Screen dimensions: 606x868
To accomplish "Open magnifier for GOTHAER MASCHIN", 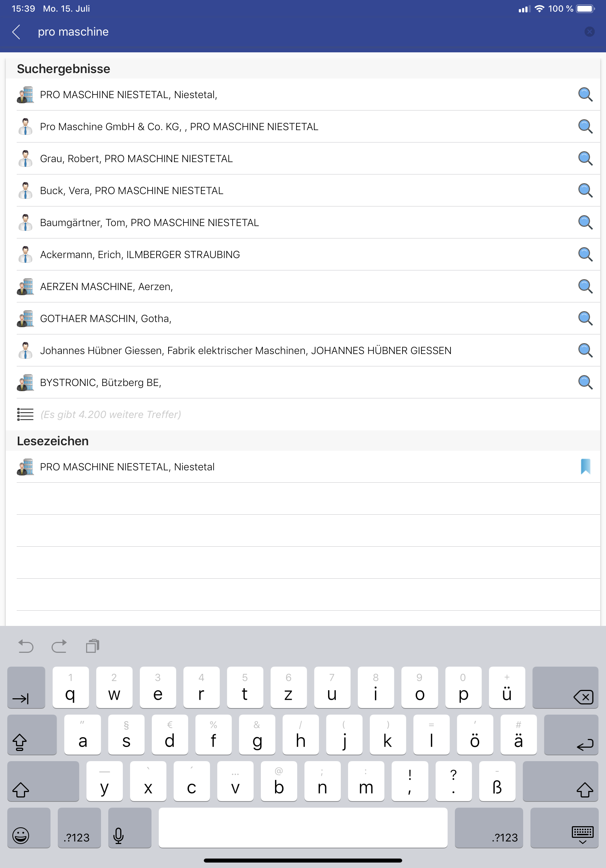I will tap(585, 318).
